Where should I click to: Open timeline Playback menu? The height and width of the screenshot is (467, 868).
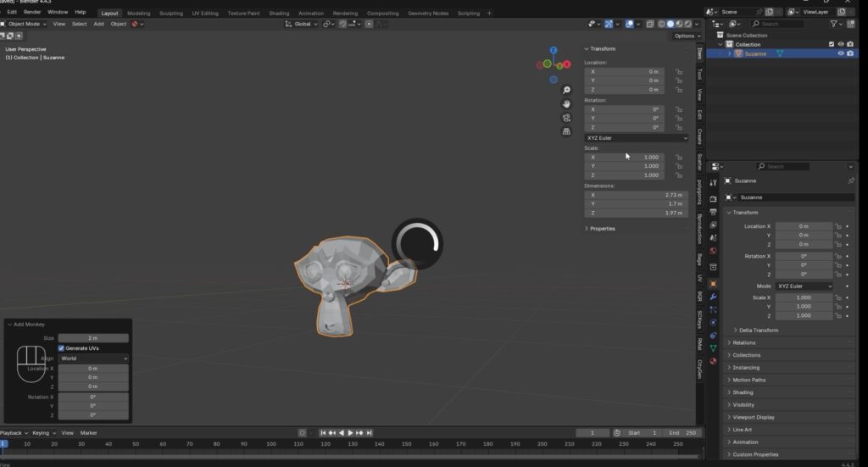14,433
